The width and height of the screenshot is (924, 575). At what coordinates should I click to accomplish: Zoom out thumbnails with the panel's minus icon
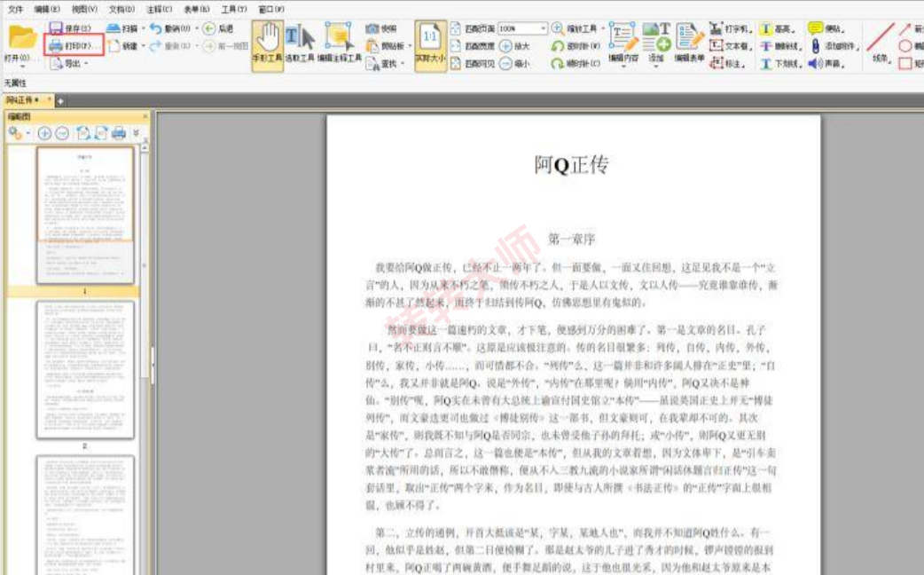[x=62, y=133]
